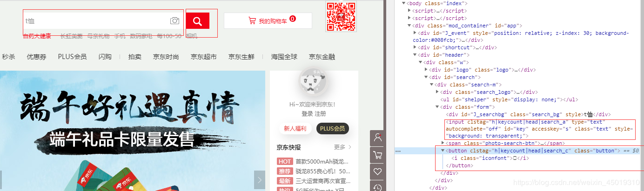Click the 数码家电 hot keyword
This screenshot has width=644, height=191.
click(141, 36)
